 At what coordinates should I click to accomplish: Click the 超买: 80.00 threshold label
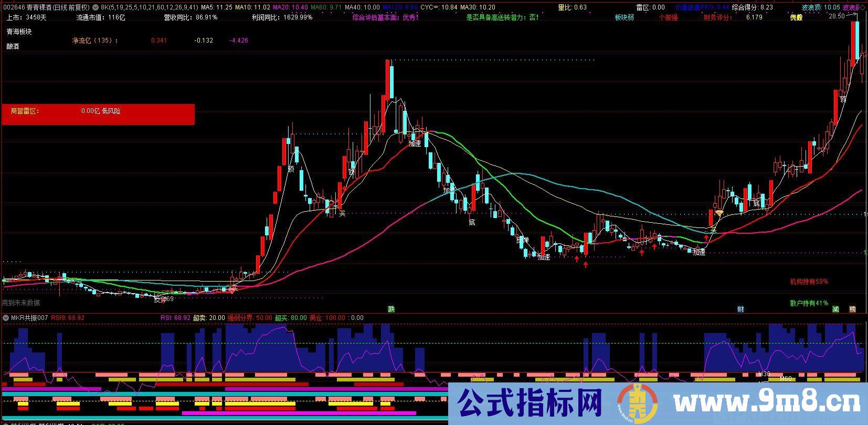291,318
